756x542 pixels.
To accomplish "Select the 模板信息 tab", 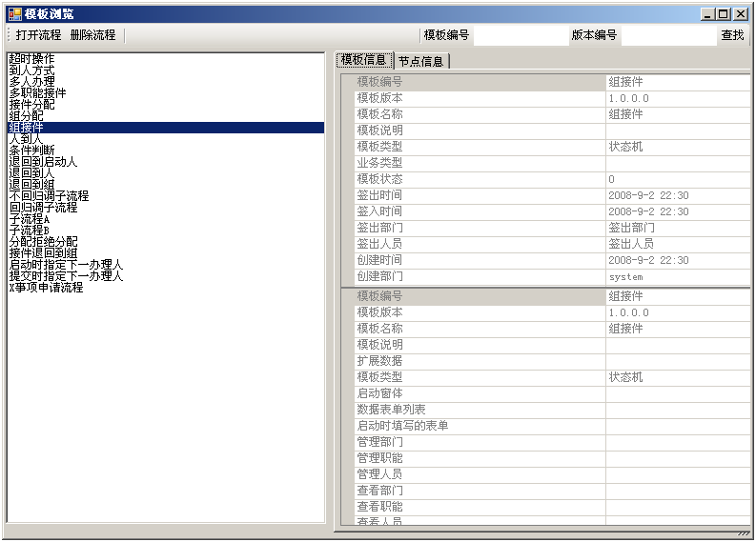I will click(x=363, y=61).
